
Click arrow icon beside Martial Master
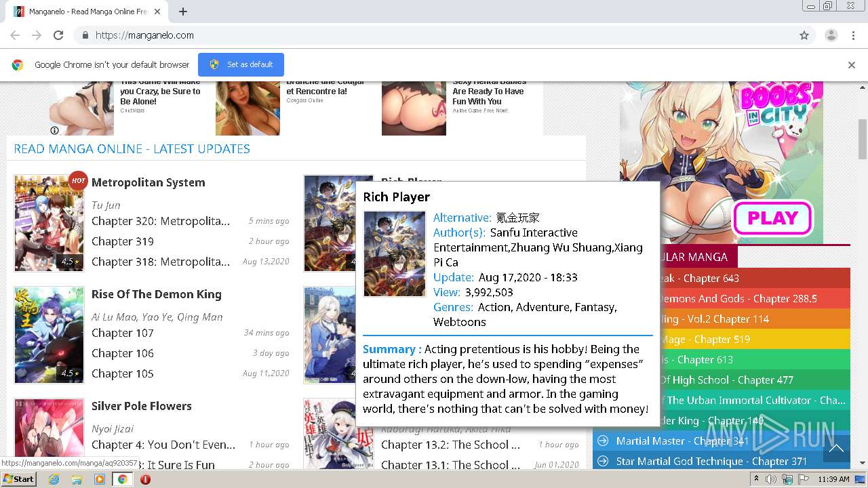602,441
